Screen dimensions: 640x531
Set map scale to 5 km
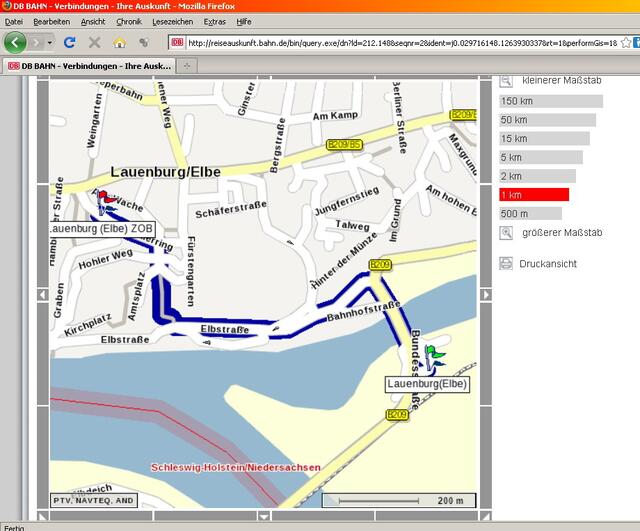coord(541,158)
